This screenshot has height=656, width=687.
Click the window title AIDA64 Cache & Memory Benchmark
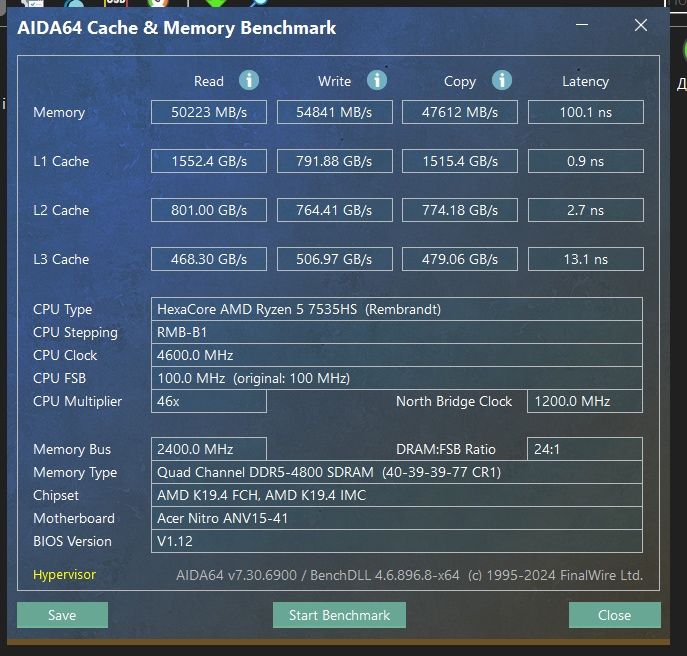pyautogui.click(x=177, y=28)
